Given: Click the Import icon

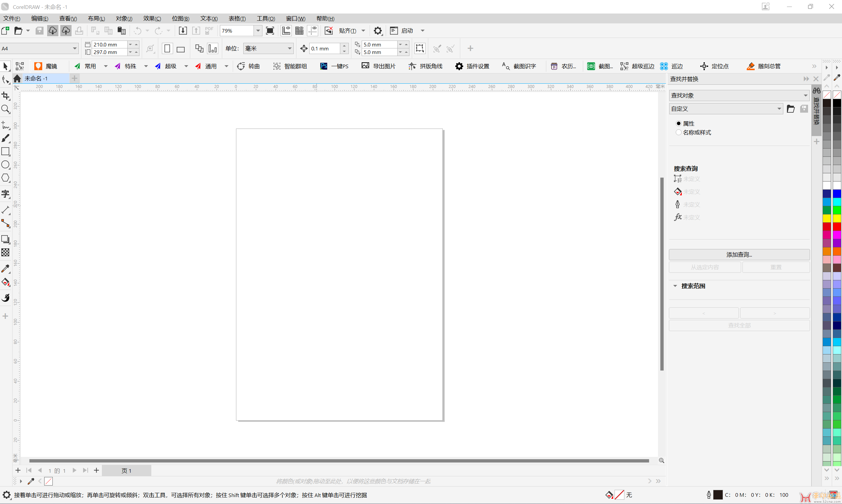Looking at the screenshot, I should 183,31.
